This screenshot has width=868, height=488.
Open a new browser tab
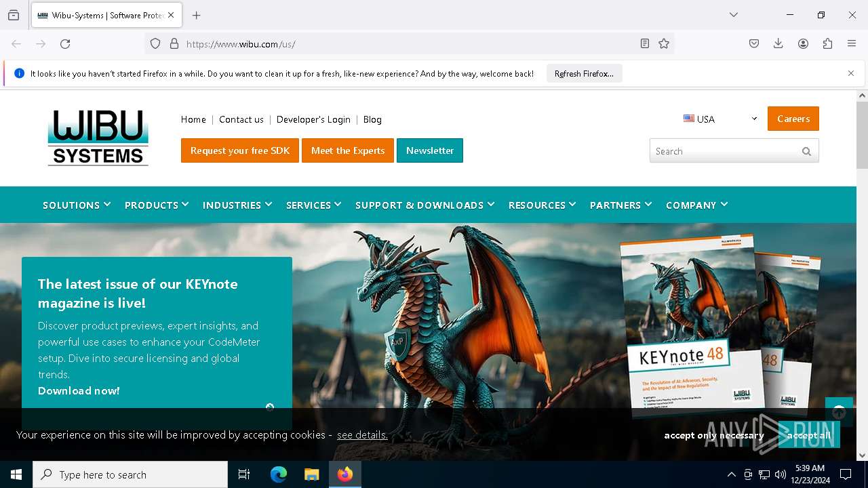(x=197, y=15)
